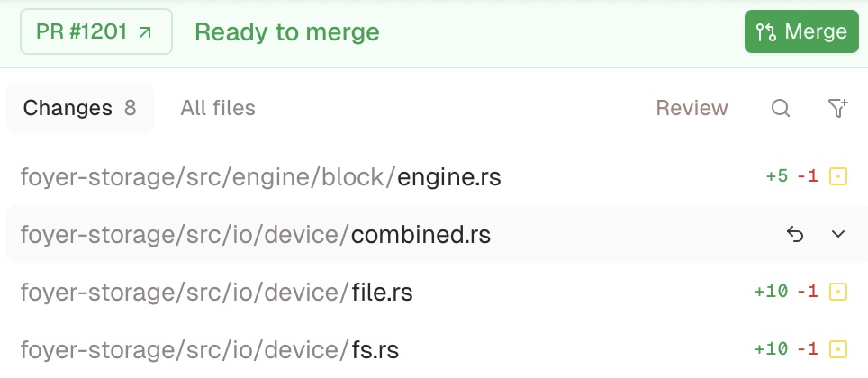The width and height of the screenshot is (868, 378).
Task: Expand the combined.rs row with the chevron
Action: [x=838, y=235]
